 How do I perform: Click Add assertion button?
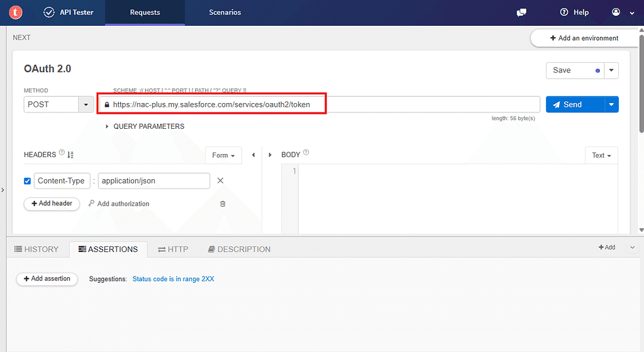pos(47,278)
